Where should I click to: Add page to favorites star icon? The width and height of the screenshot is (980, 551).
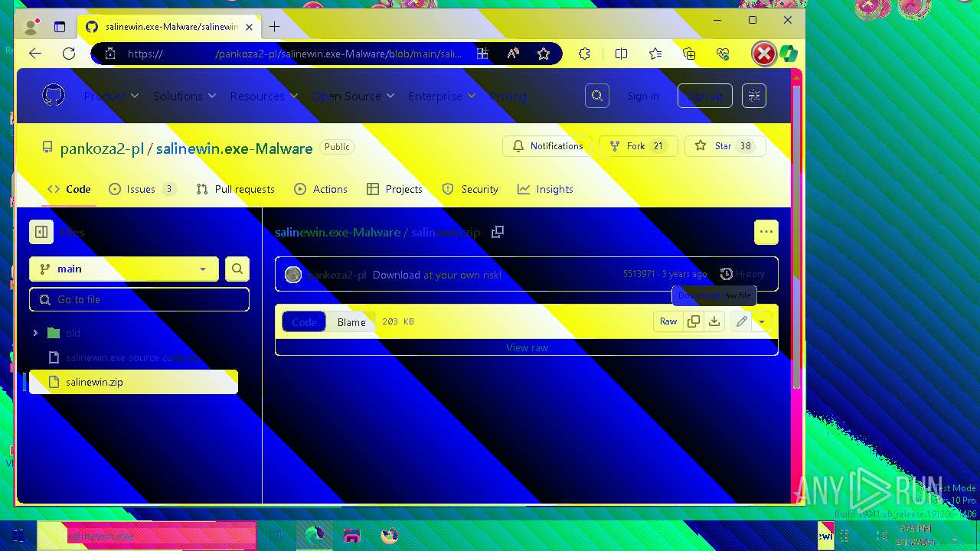point(544,54)
